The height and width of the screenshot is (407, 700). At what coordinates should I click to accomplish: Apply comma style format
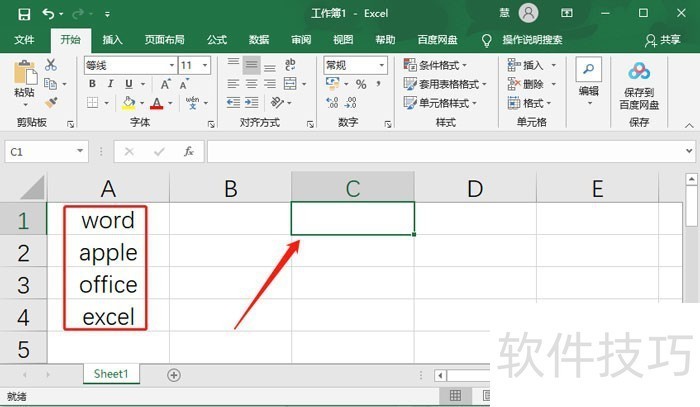coord(378,83)
